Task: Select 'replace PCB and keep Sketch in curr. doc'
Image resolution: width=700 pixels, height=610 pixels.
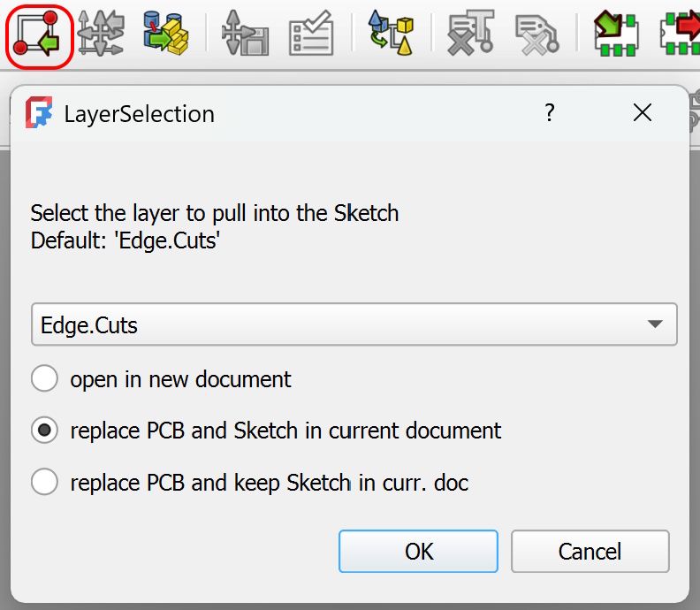Action: coord(44,483)
